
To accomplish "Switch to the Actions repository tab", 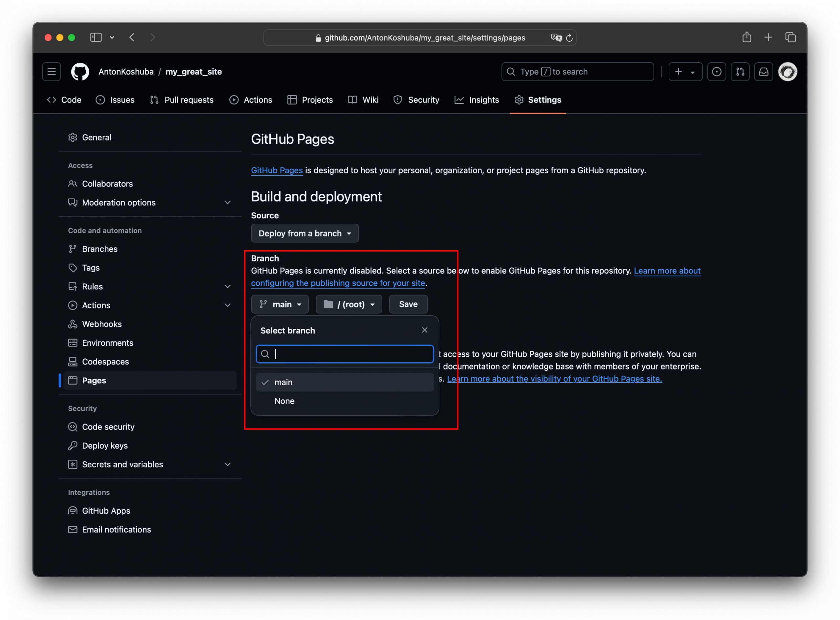I will pos(250,100).
